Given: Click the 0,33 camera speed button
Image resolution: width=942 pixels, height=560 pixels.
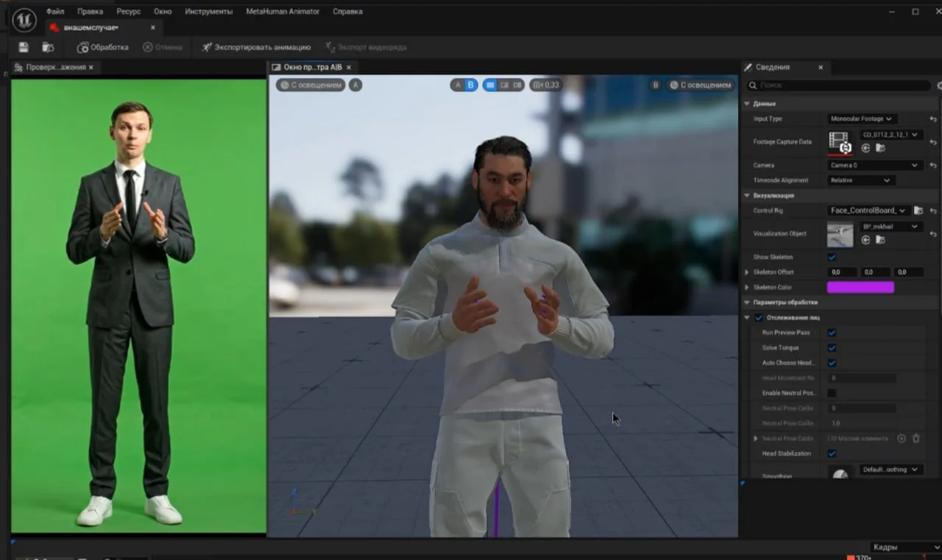Looking at the screenshot, I should pyautogui.click(x=545, y=85).
